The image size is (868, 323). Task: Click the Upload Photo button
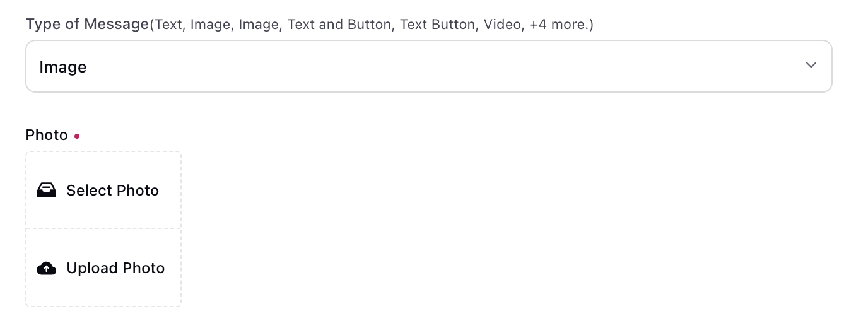[x=103, y=268]
